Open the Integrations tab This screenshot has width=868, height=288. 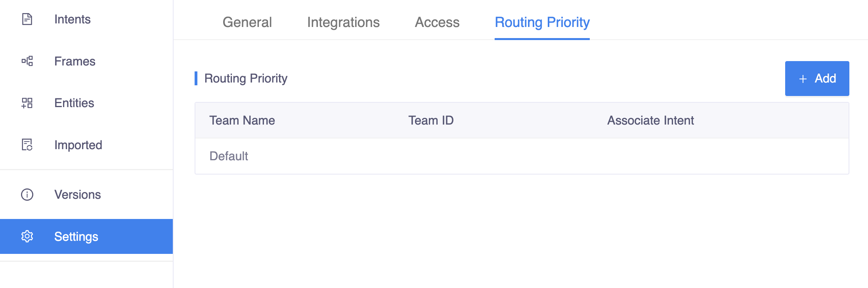(343, 23)
